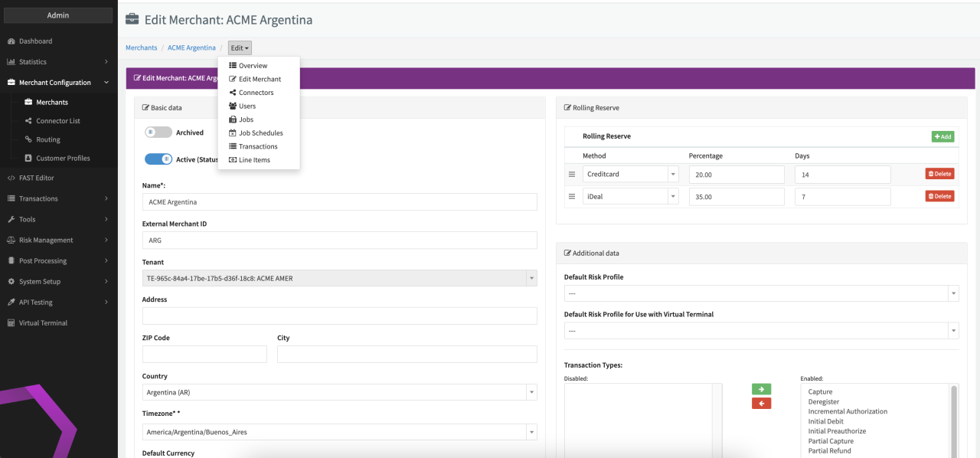Click the Merchants breadcrumb link
The height and width of the screenshot is (458, 980).
[141, 47]
